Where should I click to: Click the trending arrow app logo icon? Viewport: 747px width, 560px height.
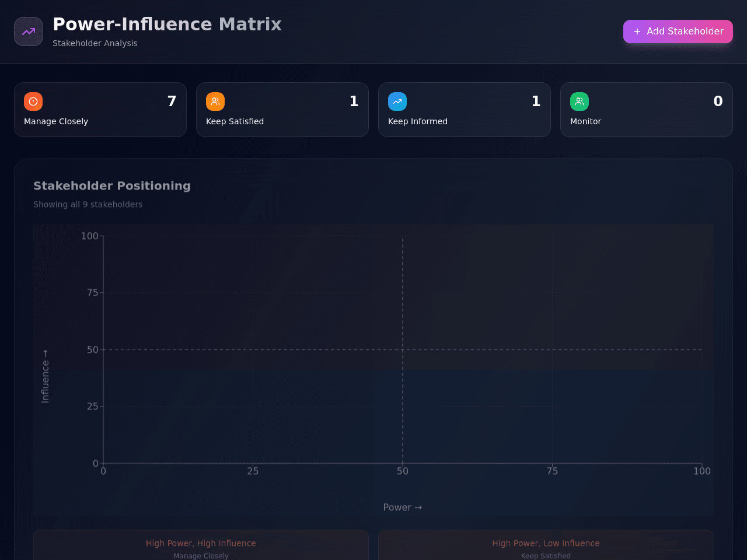pos(29,32)
